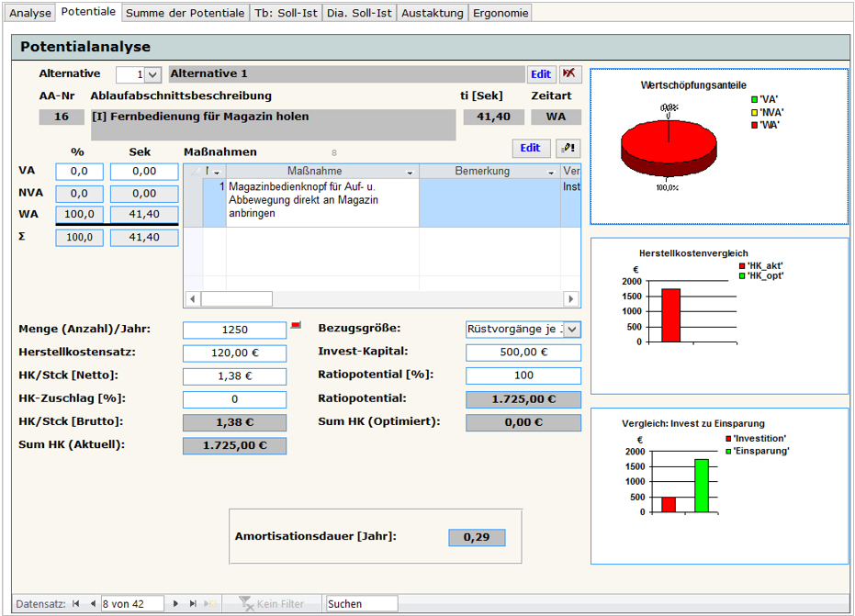Click the Herstellkostensatz field

click(x=234, y=353)
